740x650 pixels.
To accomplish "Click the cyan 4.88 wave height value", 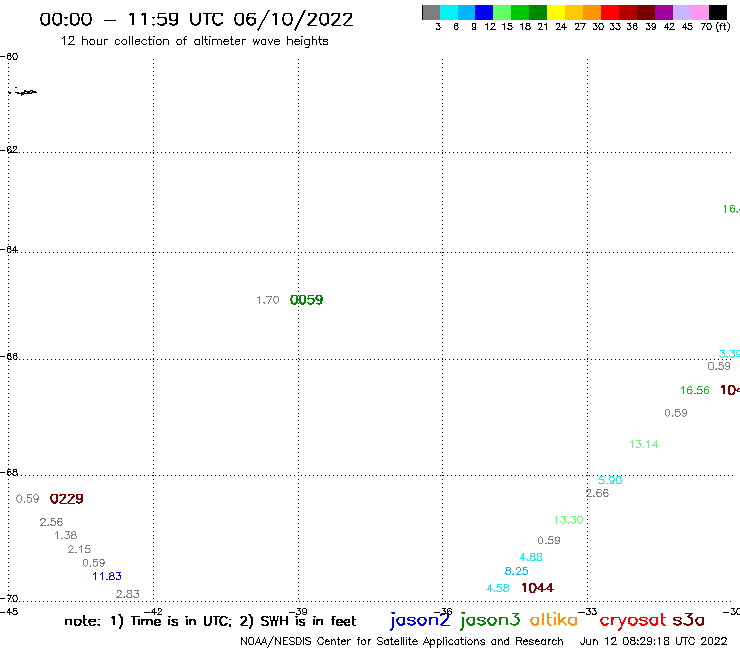I will point(531,557).
